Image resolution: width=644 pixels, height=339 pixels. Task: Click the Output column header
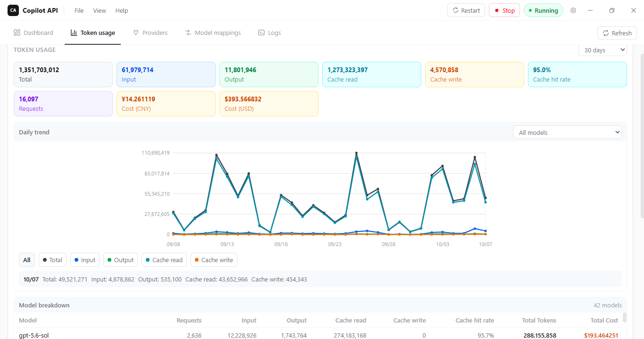tap(297, 320)
